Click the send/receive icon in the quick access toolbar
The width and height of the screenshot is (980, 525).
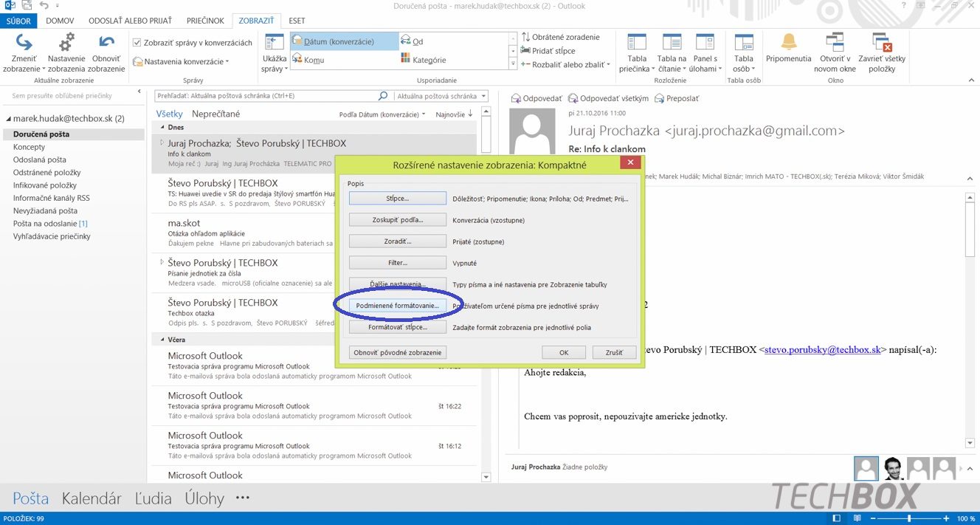[x=28, y=6]
